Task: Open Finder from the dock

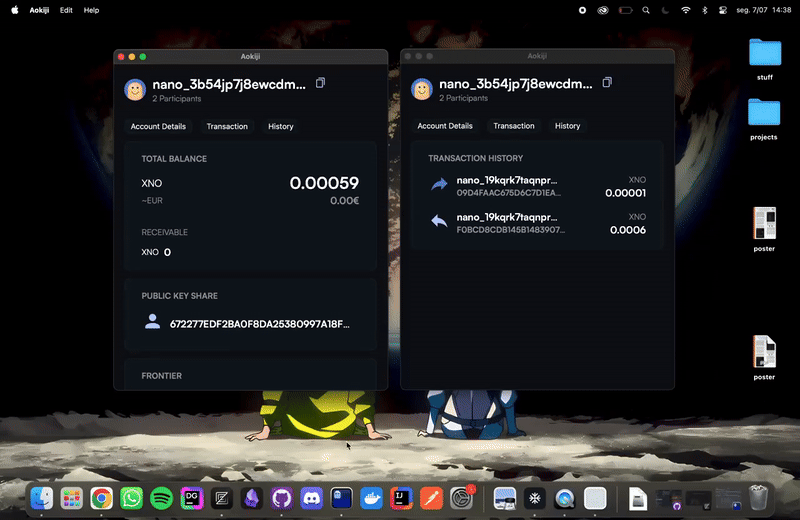Action: pyautogui.click(x=42, y=498)
